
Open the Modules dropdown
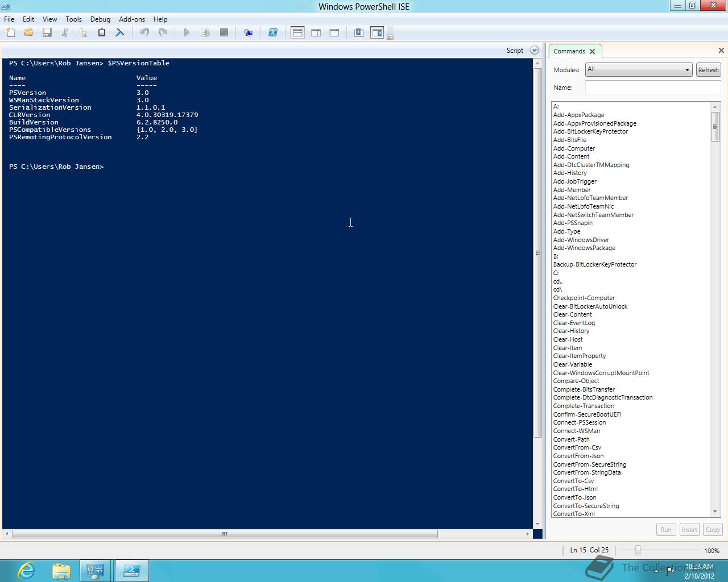(638, 69)
